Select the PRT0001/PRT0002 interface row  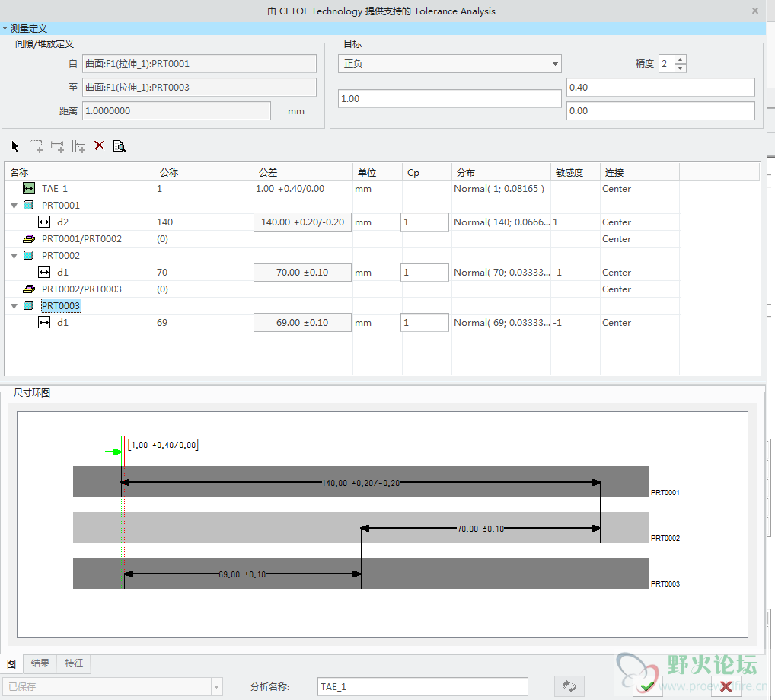coord(342,238)
